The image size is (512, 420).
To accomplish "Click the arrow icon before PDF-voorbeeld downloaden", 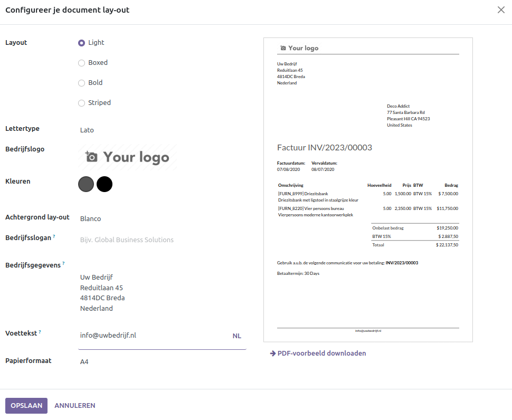I will point(273,354).
